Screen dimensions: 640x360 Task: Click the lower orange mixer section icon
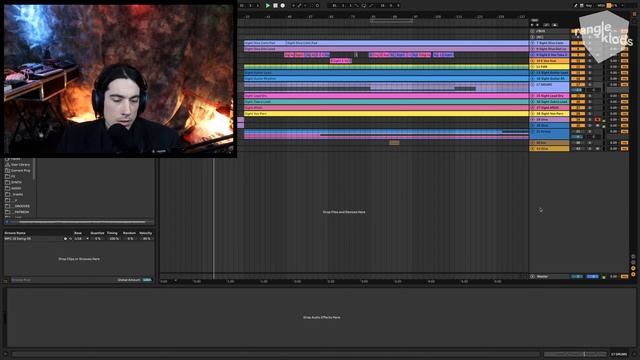tap(633, 274)
